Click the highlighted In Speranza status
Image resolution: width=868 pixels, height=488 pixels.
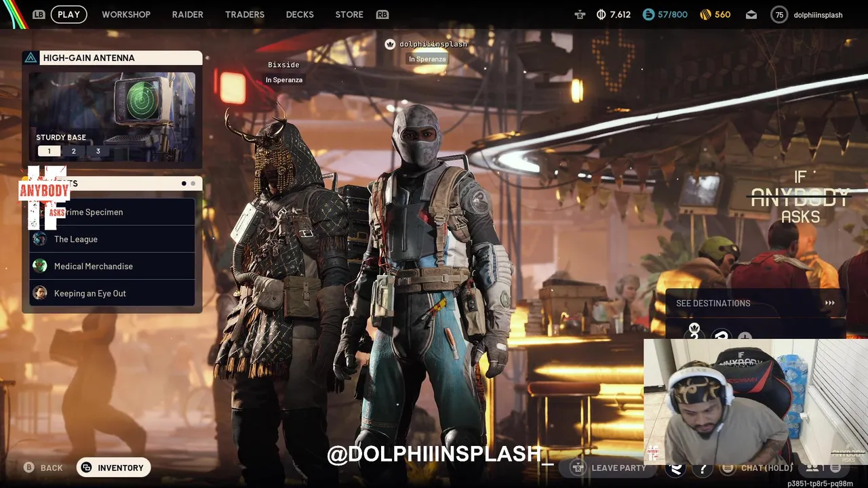(x=427, y=59)
